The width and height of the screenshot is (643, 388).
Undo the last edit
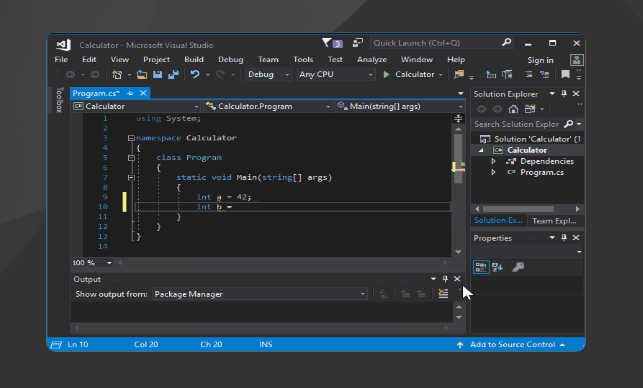pos(195,74)
